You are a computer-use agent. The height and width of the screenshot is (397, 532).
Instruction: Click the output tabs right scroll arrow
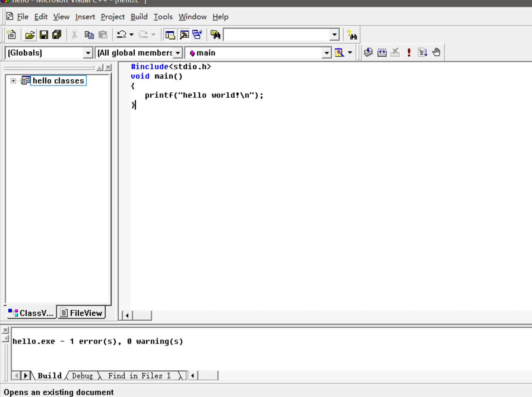point(26,375)
